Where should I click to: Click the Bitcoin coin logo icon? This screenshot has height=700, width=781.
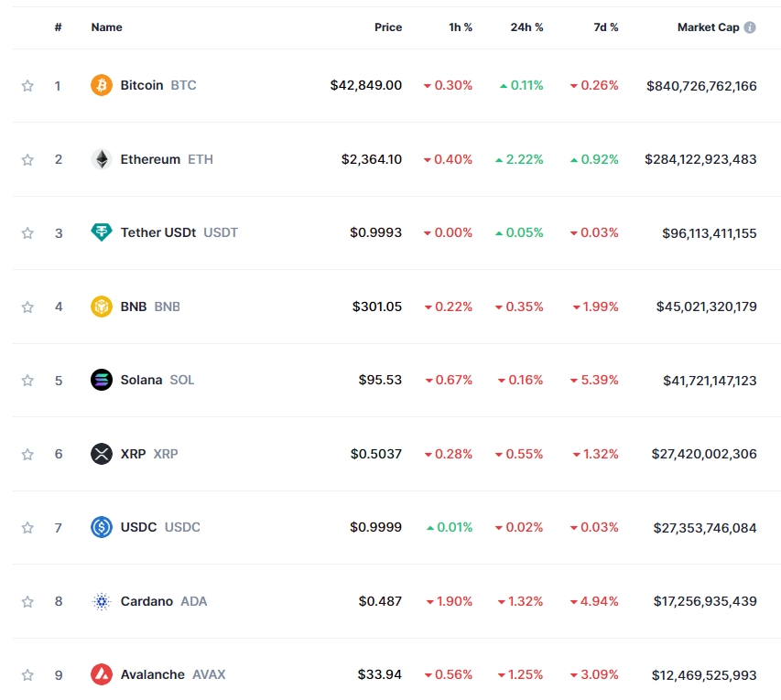(x=102, y=85)
